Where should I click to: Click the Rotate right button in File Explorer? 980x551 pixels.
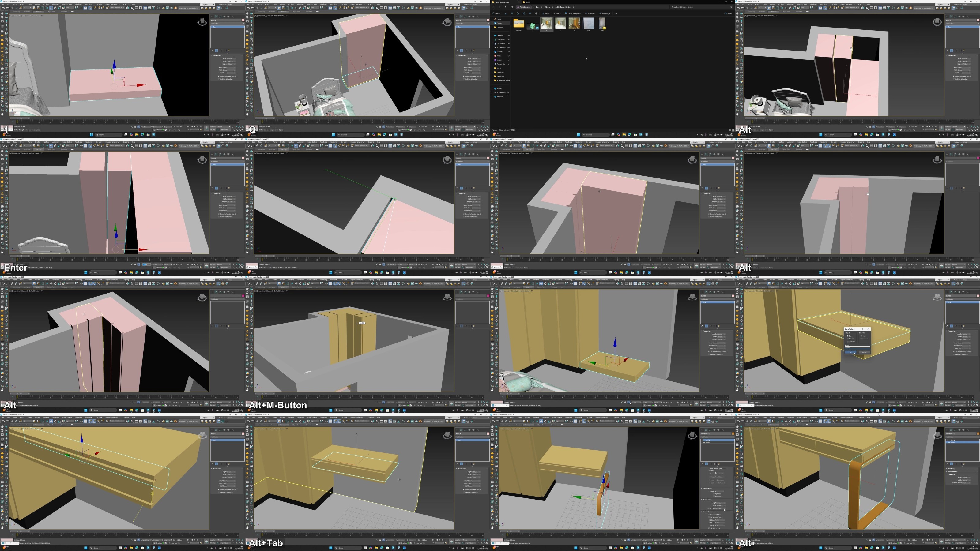click(x=605, y=13)
